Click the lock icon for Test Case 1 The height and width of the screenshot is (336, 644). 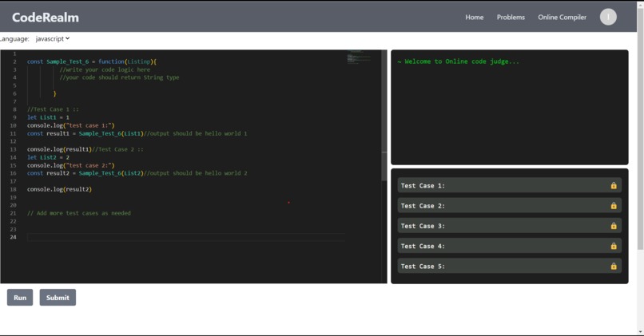[614, 185]
